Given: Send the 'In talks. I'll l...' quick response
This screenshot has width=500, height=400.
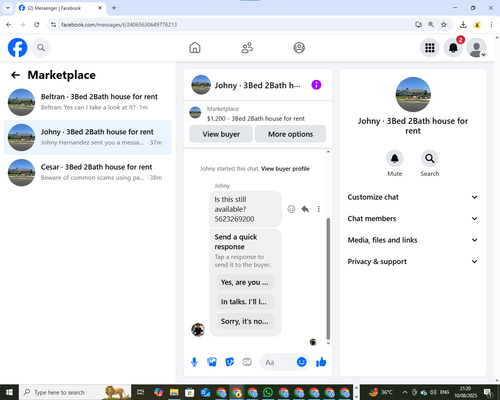Looking at the screenshot, I should point(245,302).
